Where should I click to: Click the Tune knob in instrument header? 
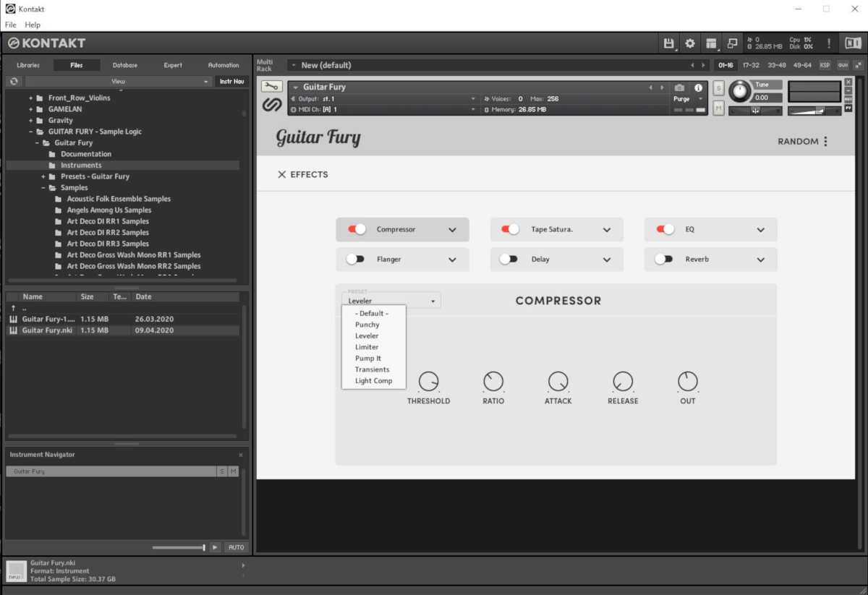(740, 91)
